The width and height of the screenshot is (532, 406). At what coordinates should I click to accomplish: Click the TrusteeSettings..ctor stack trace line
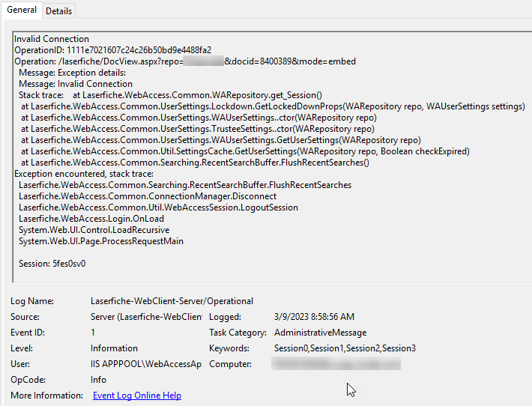pyautogui.click(x=198, y=129)
